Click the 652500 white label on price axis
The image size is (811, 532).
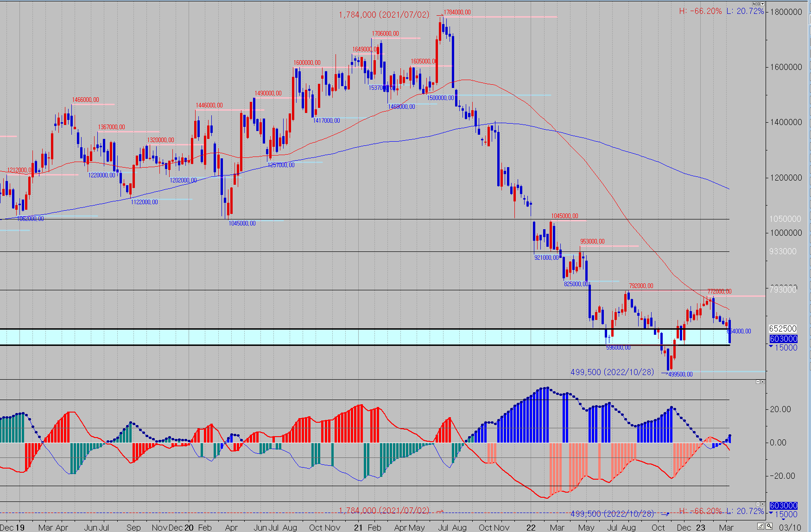pos(783,329)
